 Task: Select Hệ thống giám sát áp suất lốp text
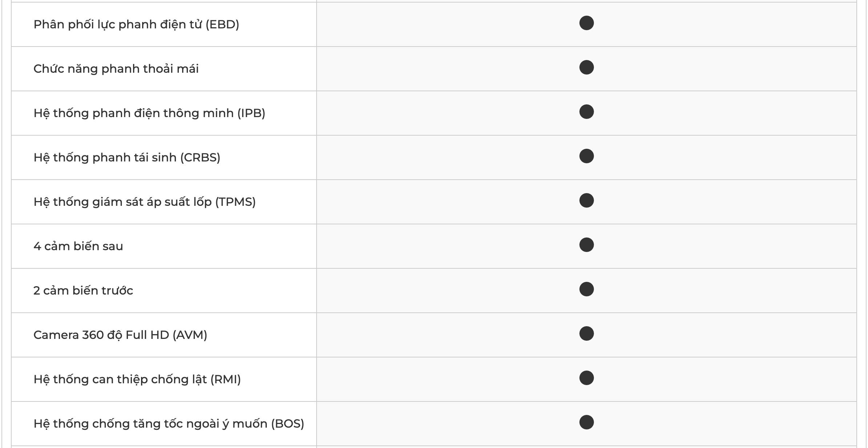[x=145, y=202]
